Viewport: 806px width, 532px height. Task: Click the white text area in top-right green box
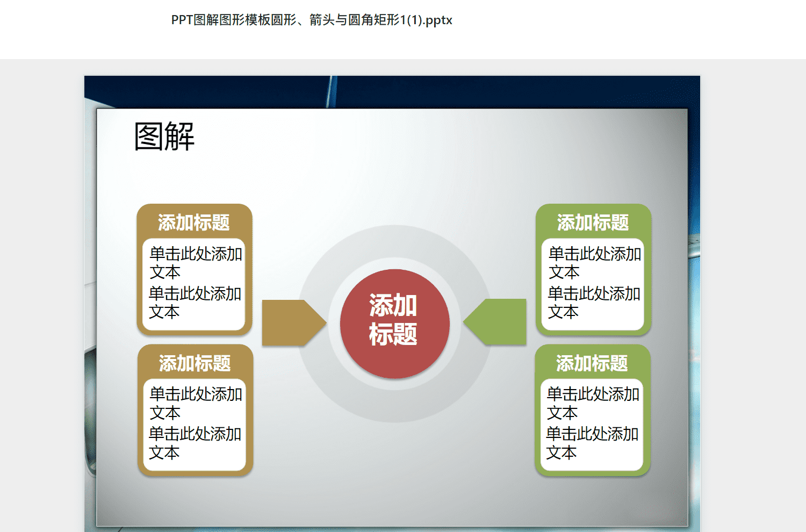coord(593,284)
